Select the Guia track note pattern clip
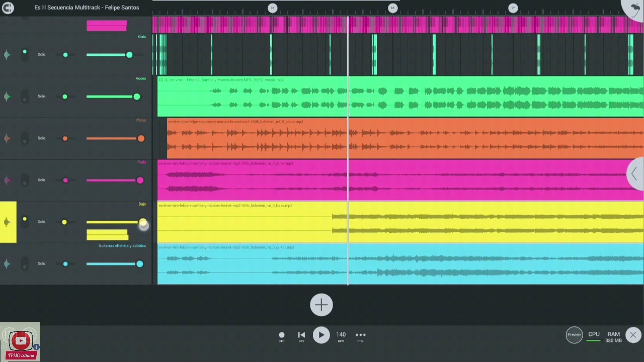 tap(397, 54)
